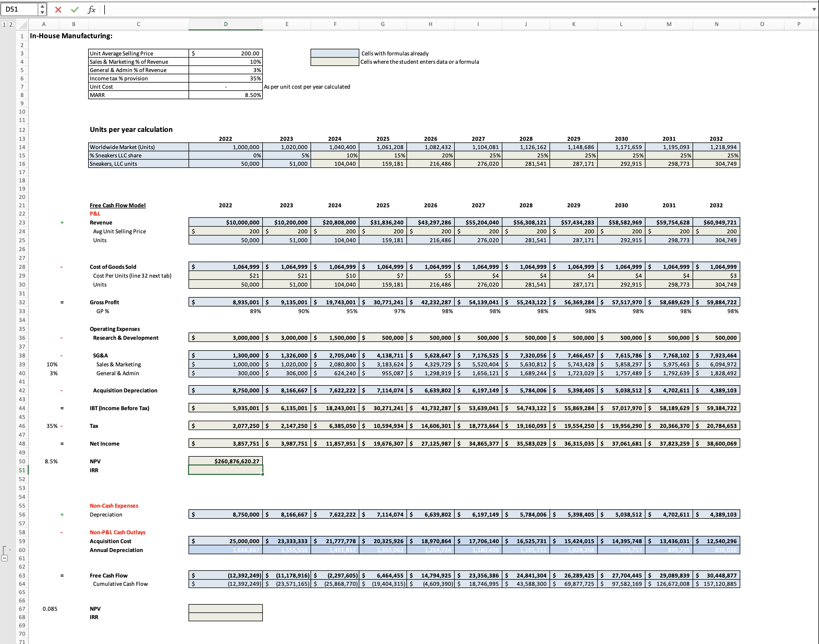819x644 pixels.
Task: Select the Unit Average Selling Price value cell
Action: coord(226,53)
